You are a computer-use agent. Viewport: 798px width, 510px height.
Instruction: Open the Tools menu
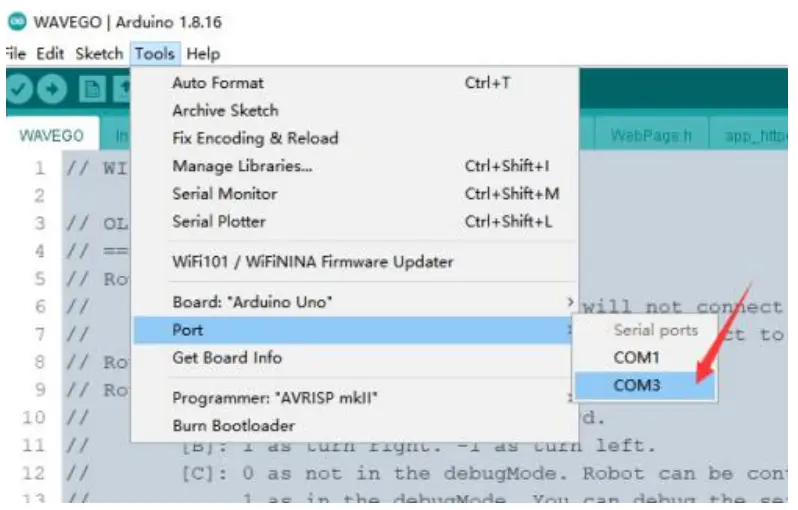[155, 54]
